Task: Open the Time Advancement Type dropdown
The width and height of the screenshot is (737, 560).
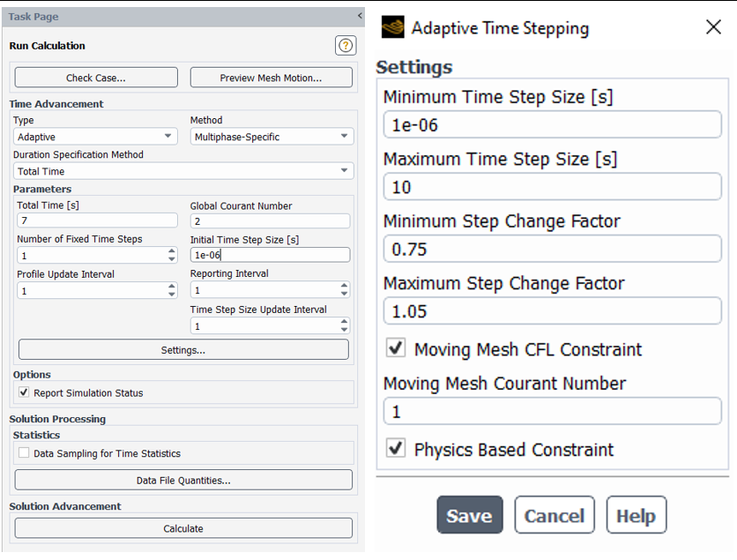Action: [95, 137]
